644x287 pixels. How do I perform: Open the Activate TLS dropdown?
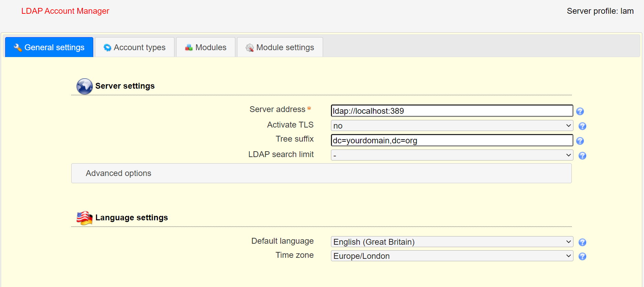pos(452,125)
